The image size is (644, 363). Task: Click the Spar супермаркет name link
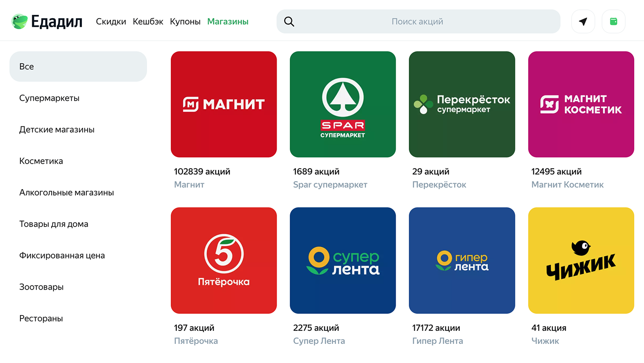[330, 184]
